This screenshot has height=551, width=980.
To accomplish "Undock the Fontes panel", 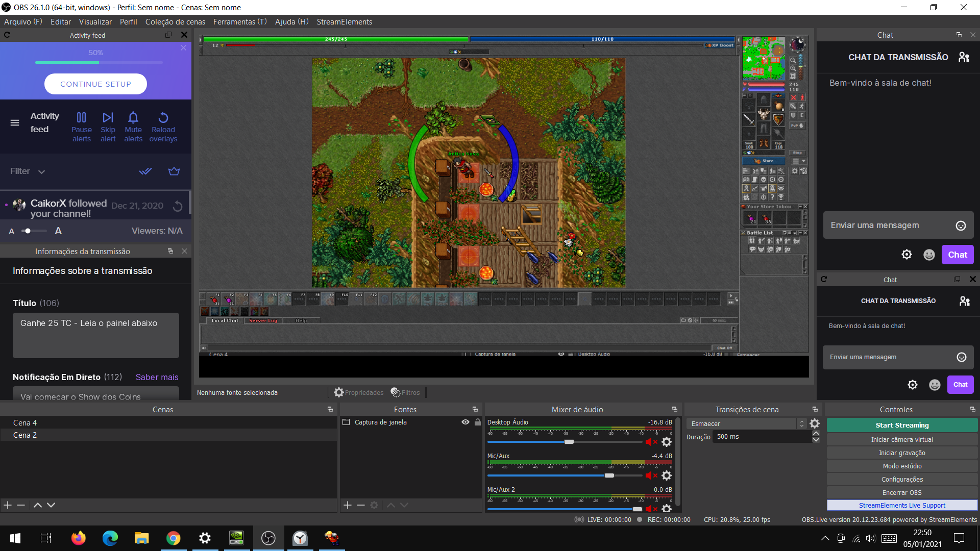I will pos(475,409).
